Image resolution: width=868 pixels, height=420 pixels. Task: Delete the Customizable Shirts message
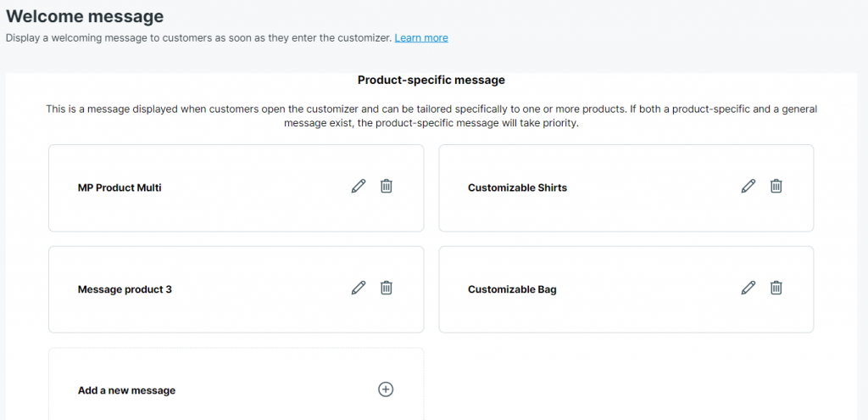pos(776,186)
